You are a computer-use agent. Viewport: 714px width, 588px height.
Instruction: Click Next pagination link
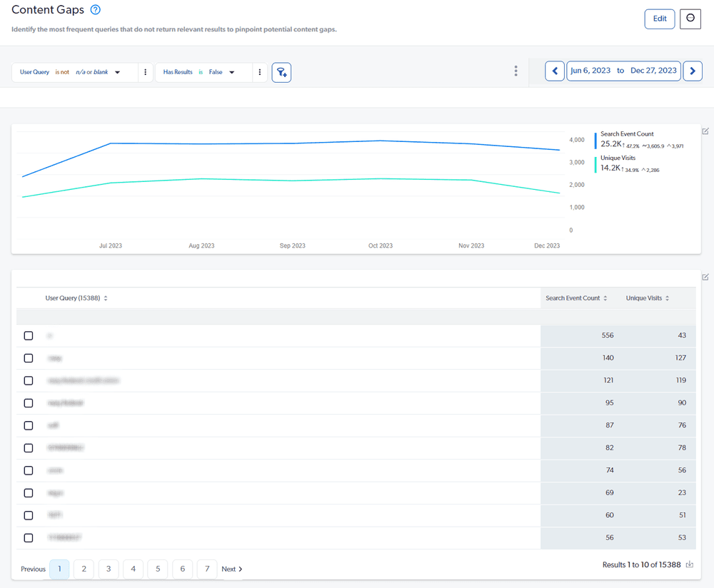tap(232, 569)
